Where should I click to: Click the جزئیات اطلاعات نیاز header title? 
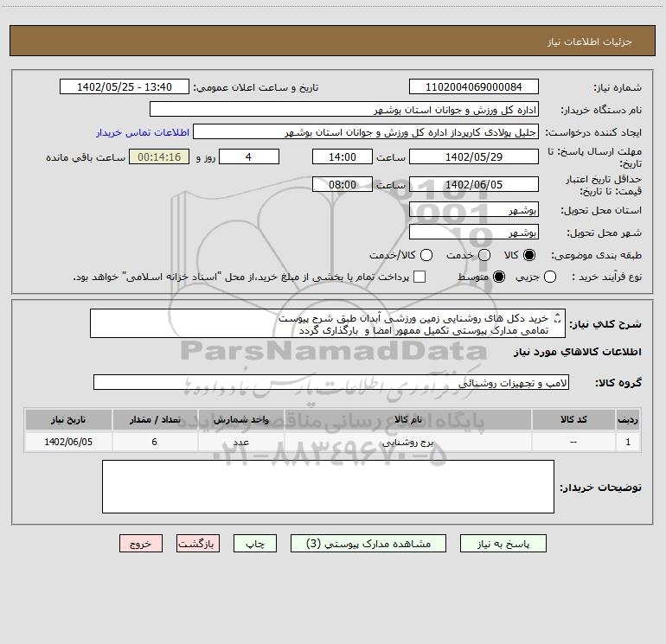tap(590, 41)
